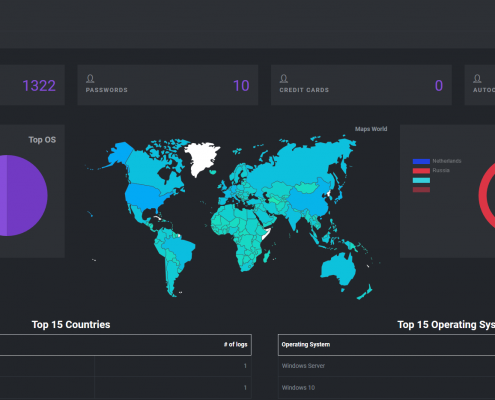Select New Zealand on the world map
The width and height of the screenshot is (495, 400).
point(365,292)
